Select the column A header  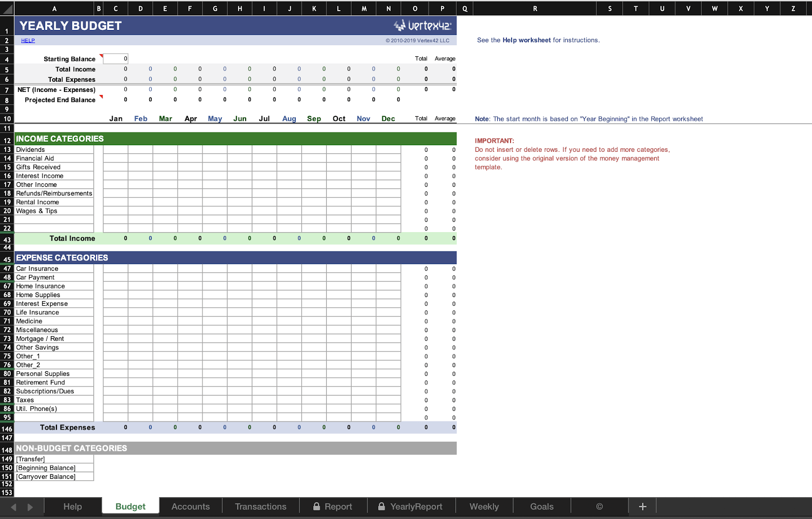[54, 8]
